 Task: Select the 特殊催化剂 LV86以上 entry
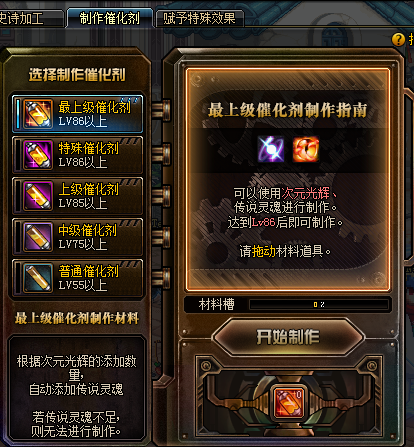coord(78,155)
